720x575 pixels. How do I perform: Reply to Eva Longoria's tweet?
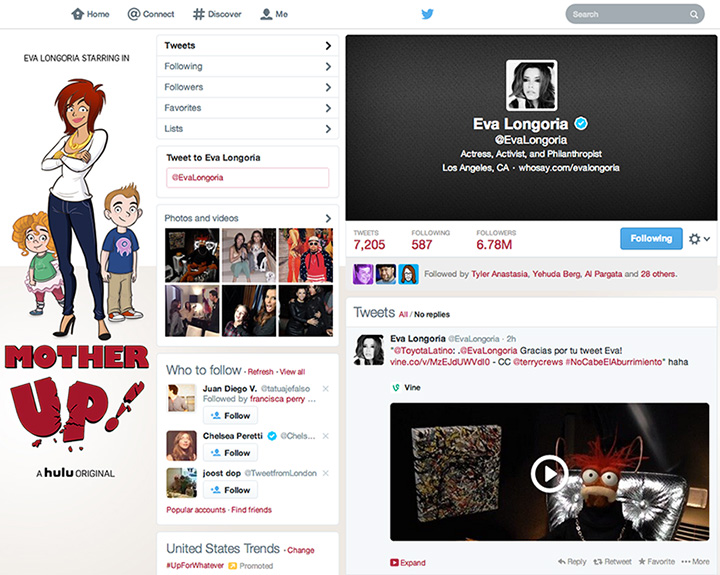click(x=572, y=562)
